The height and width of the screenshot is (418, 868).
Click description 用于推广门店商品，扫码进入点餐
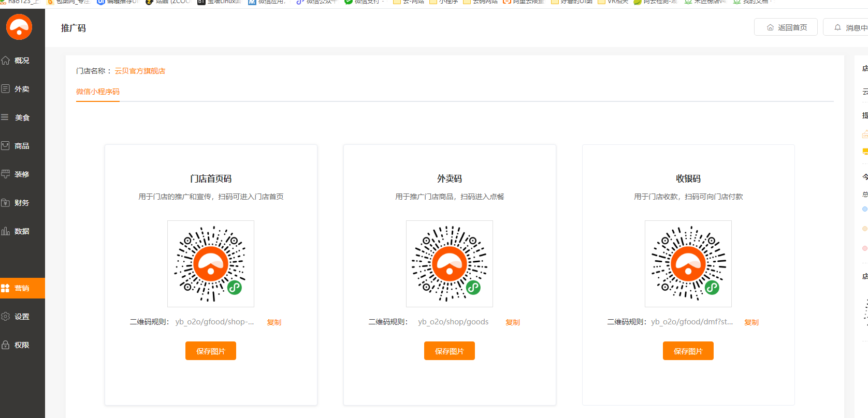(x=450, y=197)
